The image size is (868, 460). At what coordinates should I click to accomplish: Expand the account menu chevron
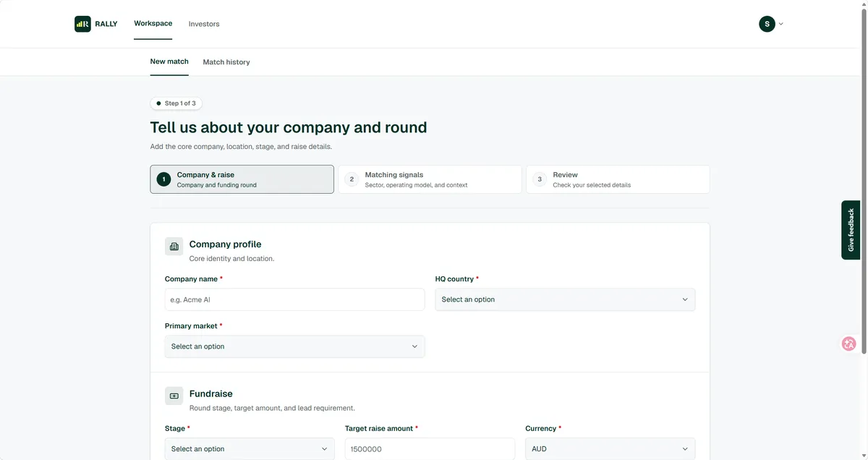pos(781,24)
